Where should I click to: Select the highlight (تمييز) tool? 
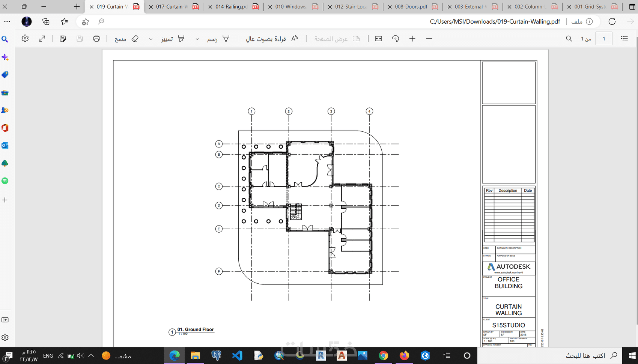tap(173, 39)
